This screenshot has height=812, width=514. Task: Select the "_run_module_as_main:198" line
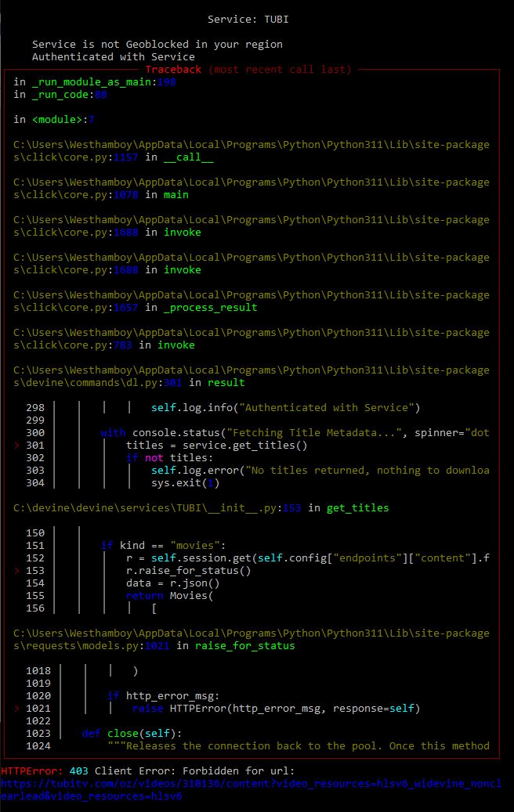(95, 81)
